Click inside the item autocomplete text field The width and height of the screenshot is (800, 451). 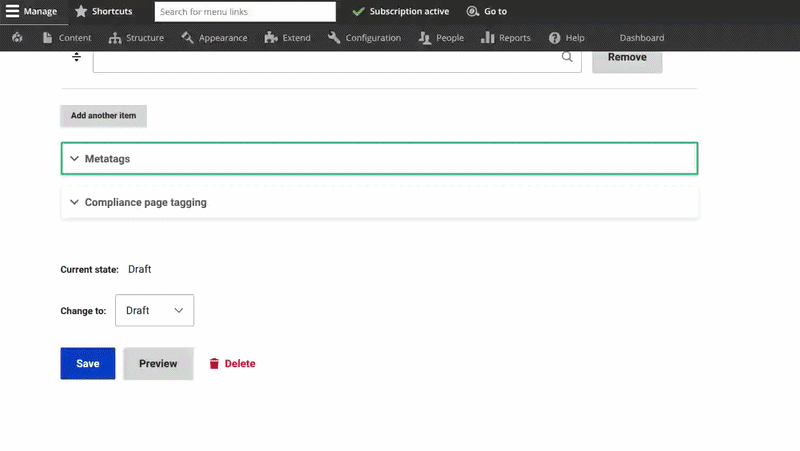337,61
